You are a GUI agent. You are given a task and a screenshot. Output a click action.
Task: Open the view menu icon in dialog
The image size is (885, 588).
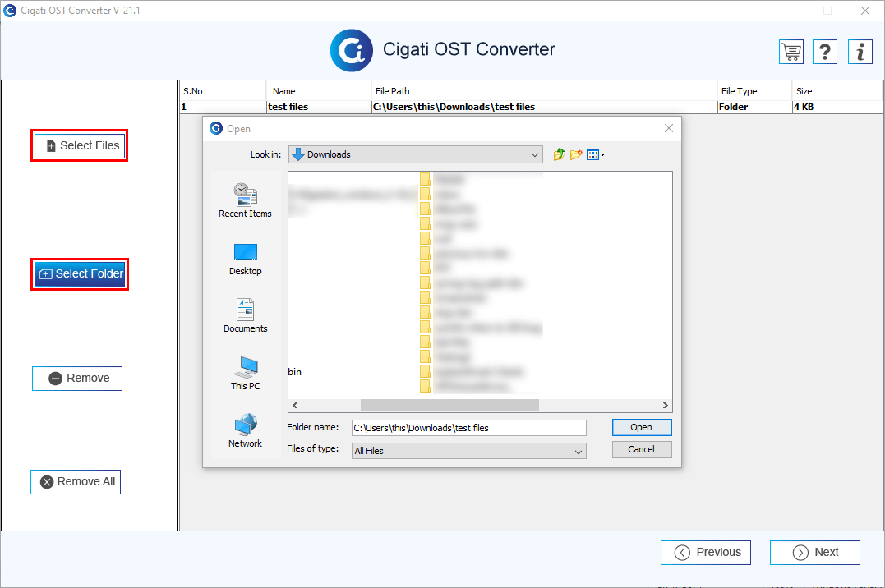pyautogui.click(x=596, y=154)
